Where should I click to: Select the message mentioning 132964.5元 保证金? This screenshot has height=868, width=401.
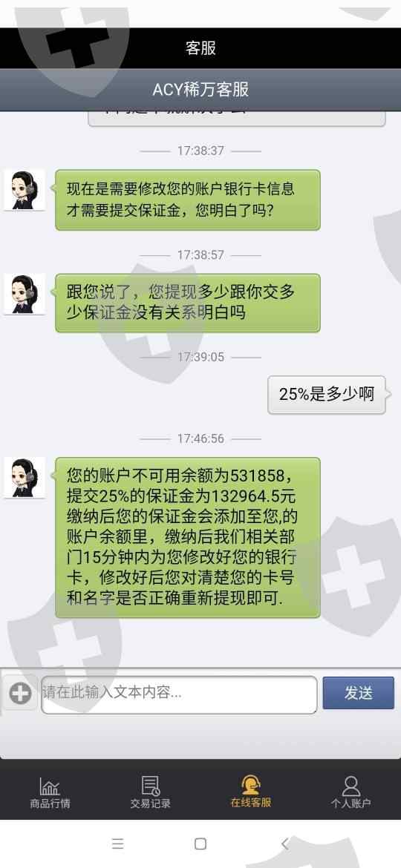(x=188, y=538)
